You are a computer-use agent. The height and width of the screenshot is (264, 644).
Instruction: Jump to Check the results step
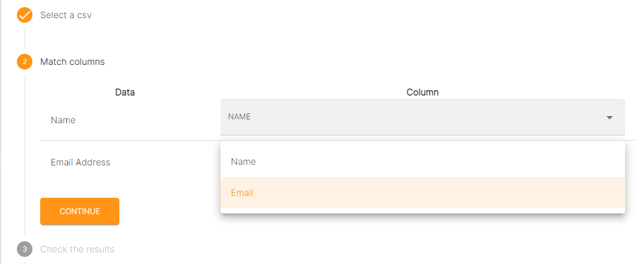coord(77,249)
